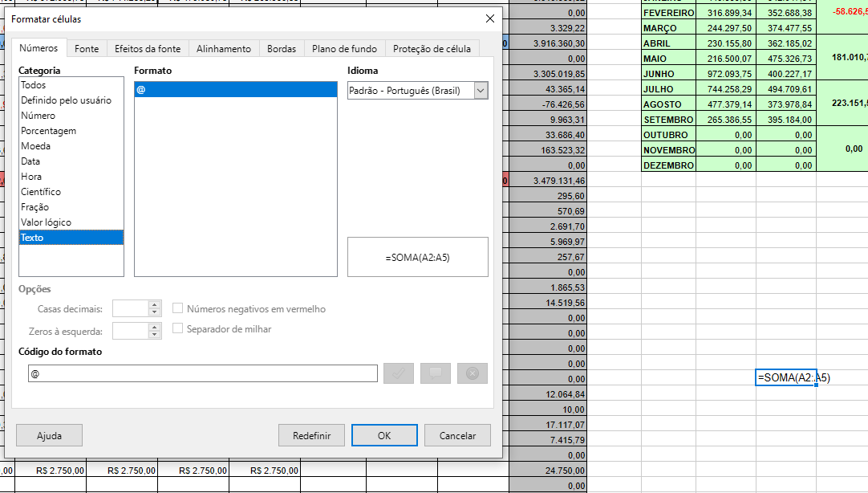The height and width of the screenshot is (493, 868).
Task: Decrease the Zeros à esquerda spinner value
Action: (x=155, y=334)
